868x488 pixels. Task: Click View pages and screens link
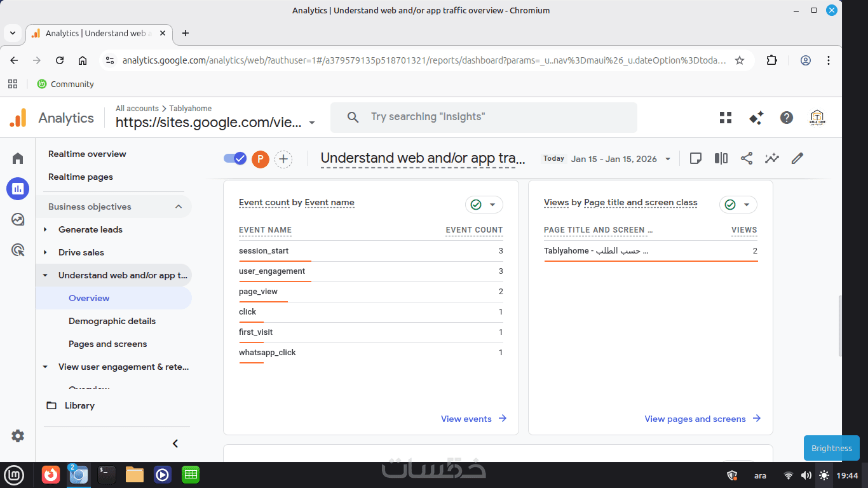coord(702,419)
